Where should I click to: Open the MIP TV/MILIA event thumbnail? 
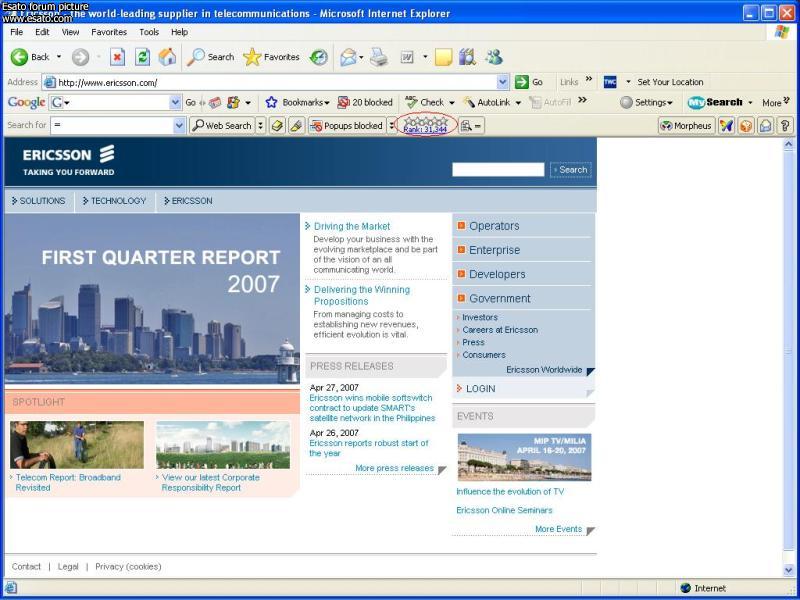(524, 457)
